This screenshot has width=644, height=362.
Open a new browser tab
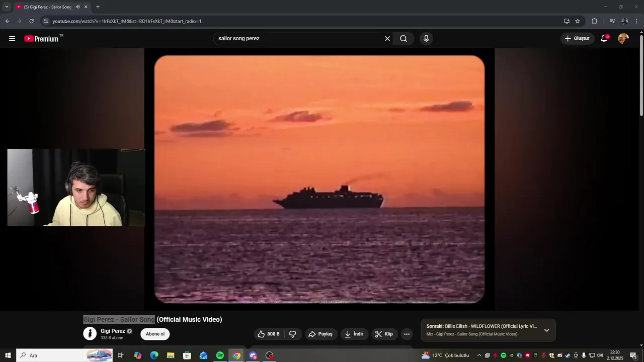coord(98,7)
